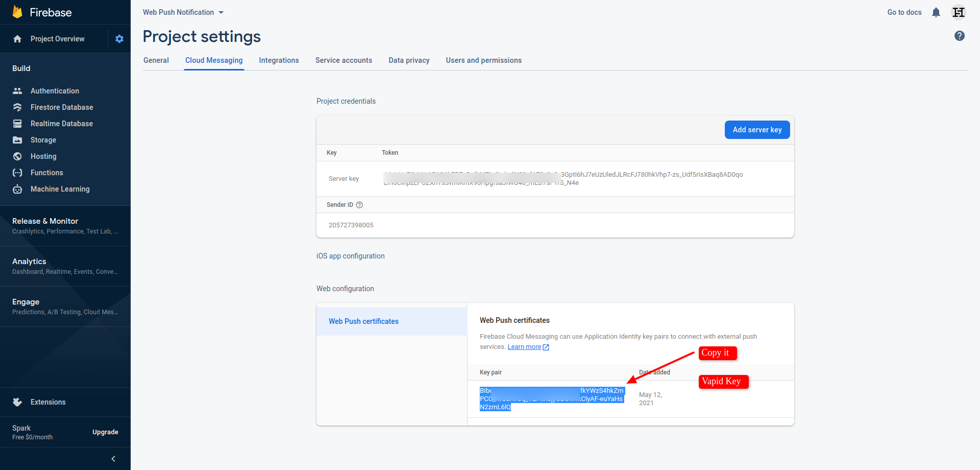Switch to the Integrations tab
Image resolution: width=980 pixels, height=470 pixels.
click(x=279, y=60)
